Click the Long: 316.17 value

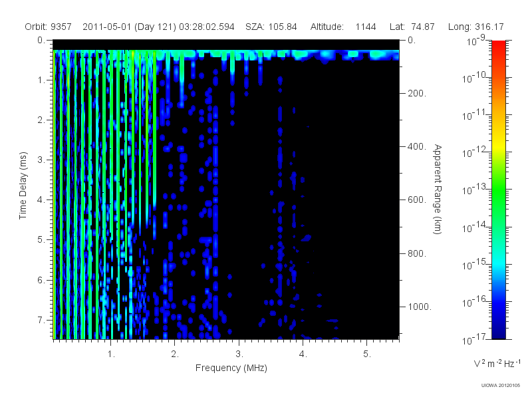coord(475,27)
